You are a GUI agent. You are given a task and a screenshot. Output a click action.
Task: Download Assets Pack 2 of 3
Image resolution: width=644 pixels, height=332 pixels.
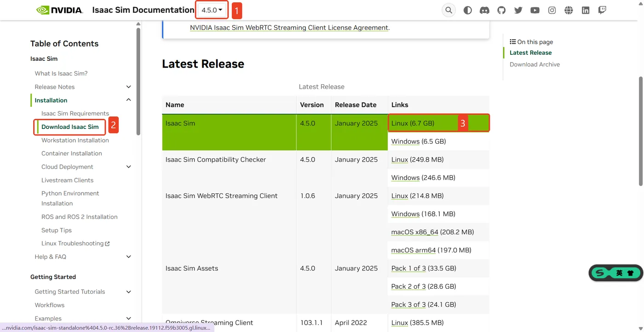[408, 286]
